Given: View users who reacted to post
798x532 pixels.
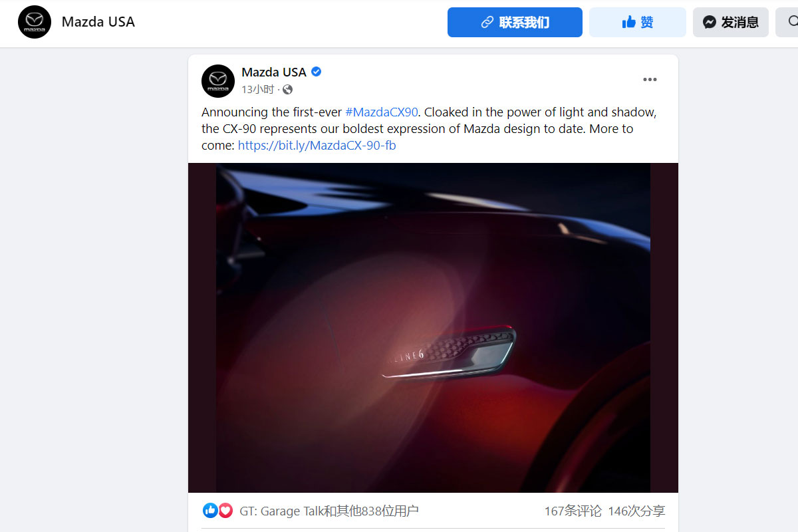Looking at the screenshot, I should (x=329, y=511).
